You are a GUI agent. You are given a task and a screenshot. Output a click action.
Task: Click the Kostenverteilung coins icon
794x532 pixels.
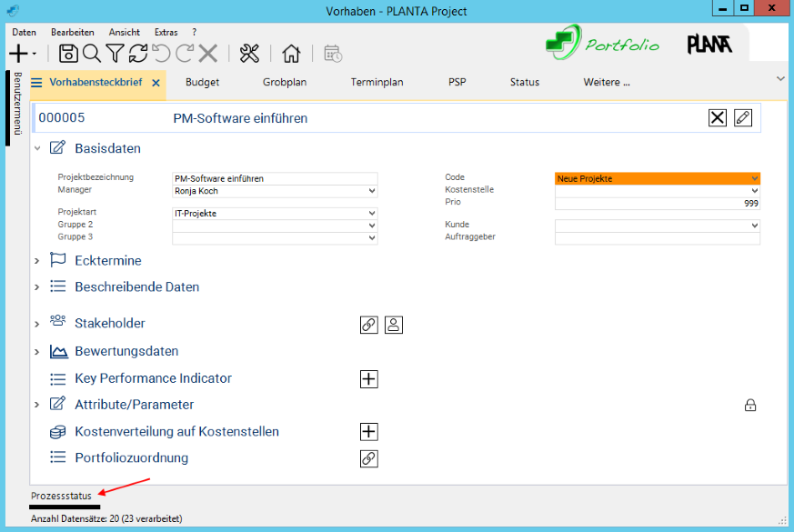point(57,432)
